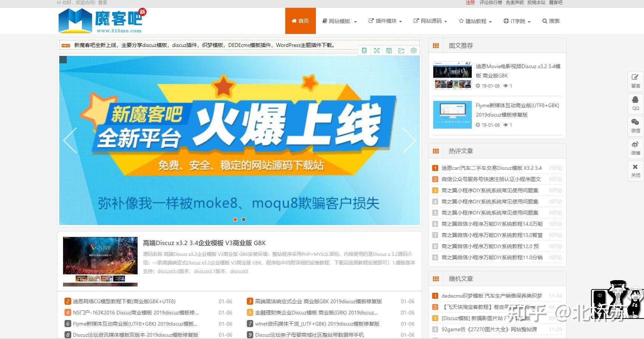Click the 魔客吧 link in top bar
The height and width of the screenshot is (339, 644).
click(556, 3)
